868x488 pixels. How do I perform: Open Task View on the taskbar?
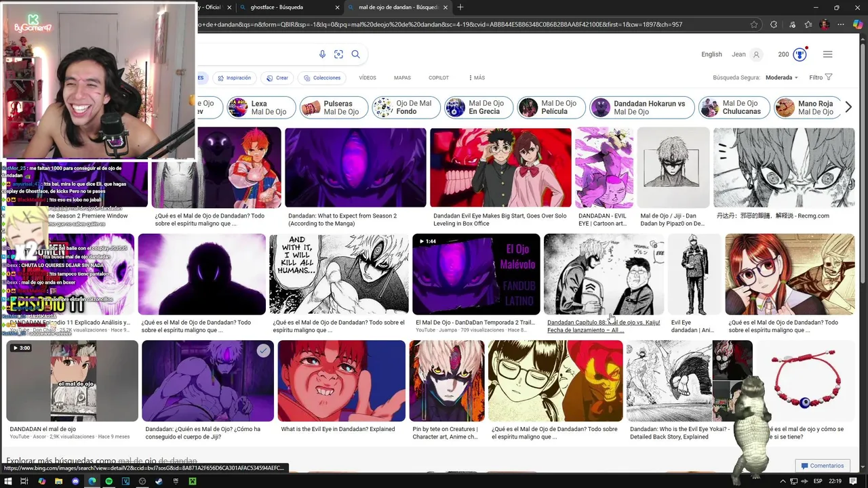tap(24, 481)
